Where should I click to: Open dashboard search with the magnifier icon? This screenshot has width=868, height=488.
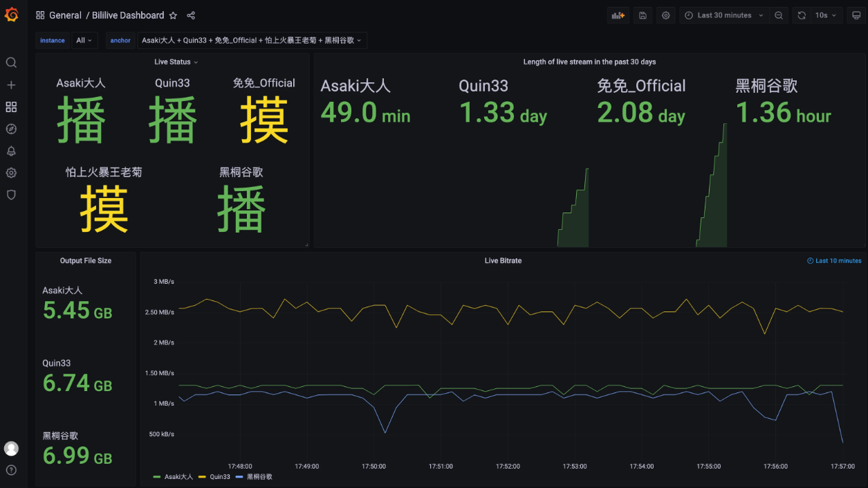[x=11, y=62]
